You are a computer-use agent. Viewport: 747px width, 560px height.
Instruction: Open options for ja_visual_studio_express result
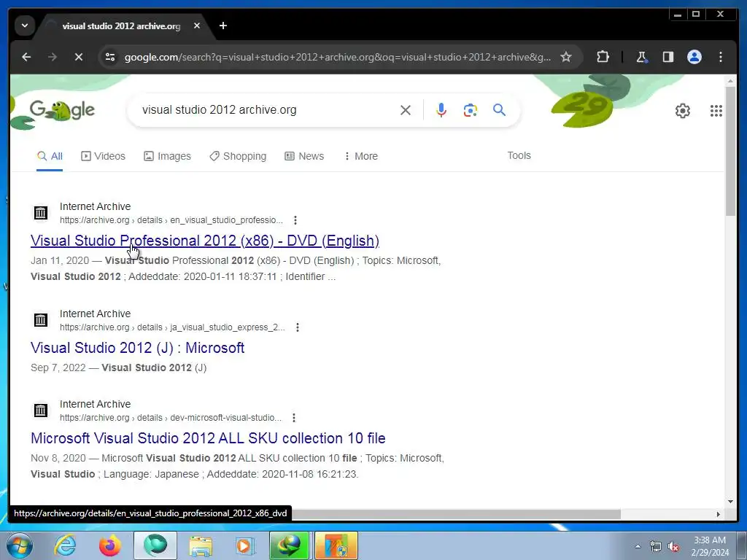coord(298,327)
